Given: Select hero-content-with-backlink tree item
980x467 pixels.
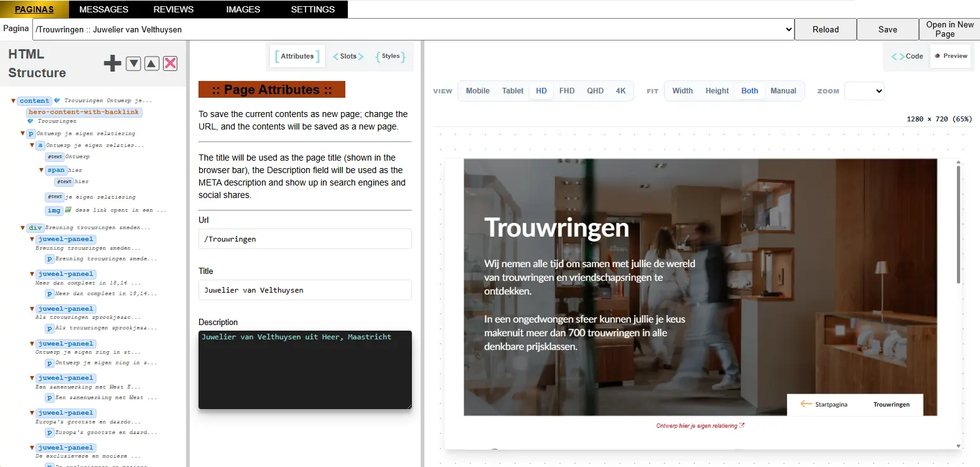Looking at the screenshot, I should tap(84, 112).
